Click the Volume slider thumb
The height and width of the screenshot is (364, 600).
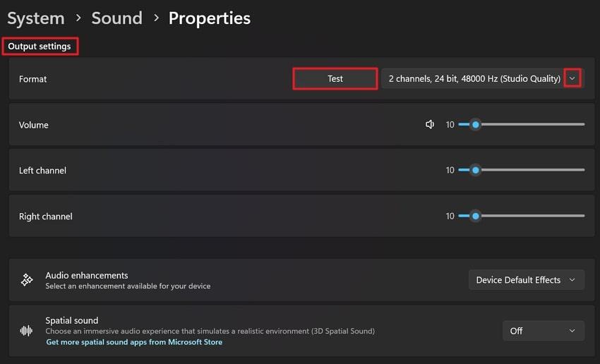tap(475, 125)
